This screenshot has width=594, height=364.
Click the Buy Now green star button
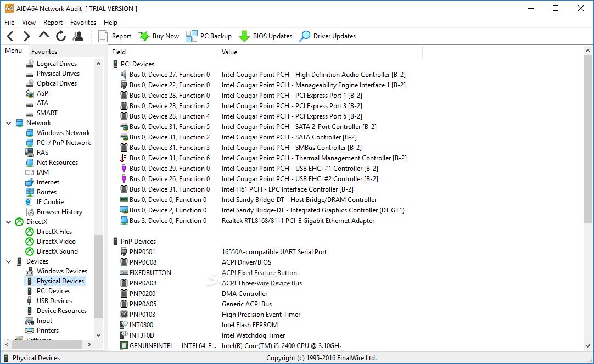click(x=159, y=36)
